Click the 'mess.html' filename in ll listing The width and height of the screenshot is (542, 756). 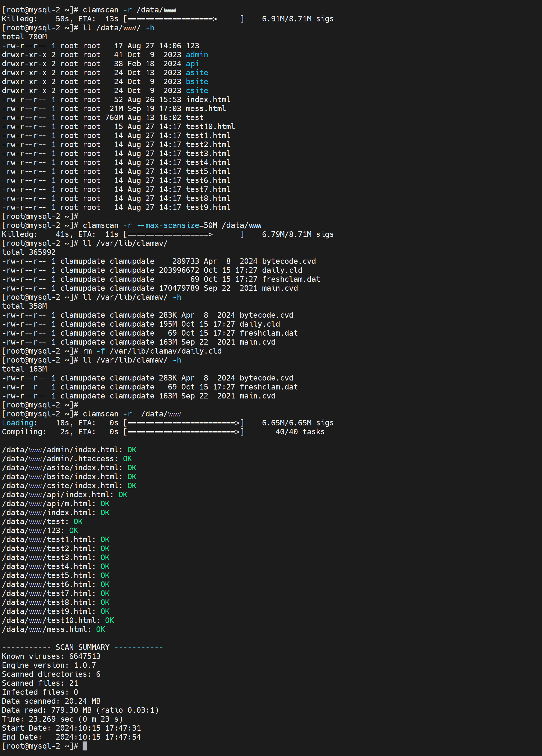[206, 109]
